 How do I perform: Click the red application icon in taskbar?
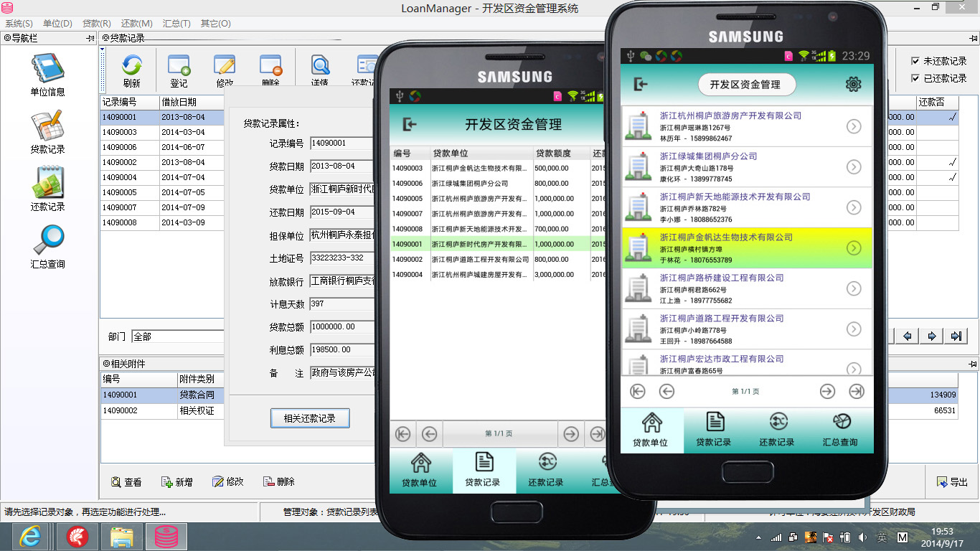pyautogui.click(x=77, y=536)
